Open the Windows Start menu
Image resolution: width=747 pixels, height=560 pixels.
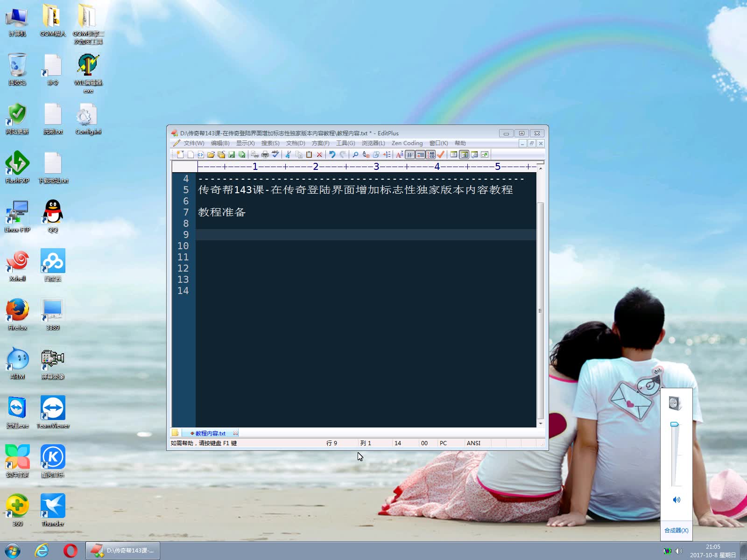pyautogui.click(x=13, y=551)
